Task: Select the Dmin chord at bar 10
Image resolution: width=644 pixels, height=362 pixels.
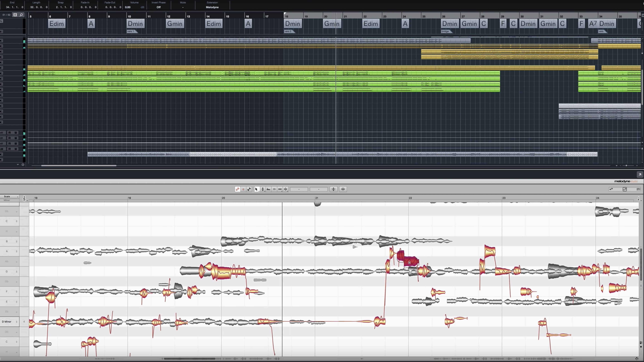Action: [x=136, y=24]
